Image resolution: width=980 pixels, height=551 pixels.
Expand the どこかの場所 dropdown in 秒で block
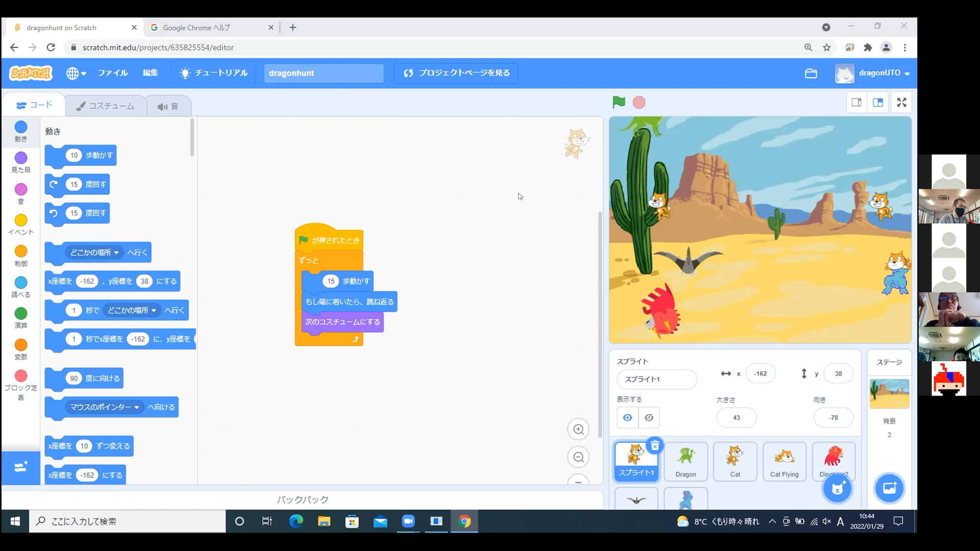pyautogui.click(x=132, y=310)
